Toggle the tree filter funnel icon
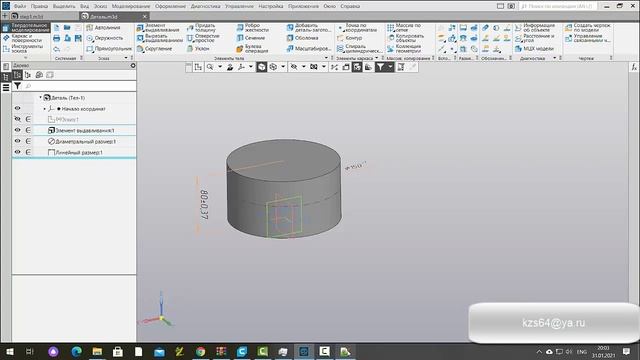Screen dimensions: 640x360 coord(18,86)
